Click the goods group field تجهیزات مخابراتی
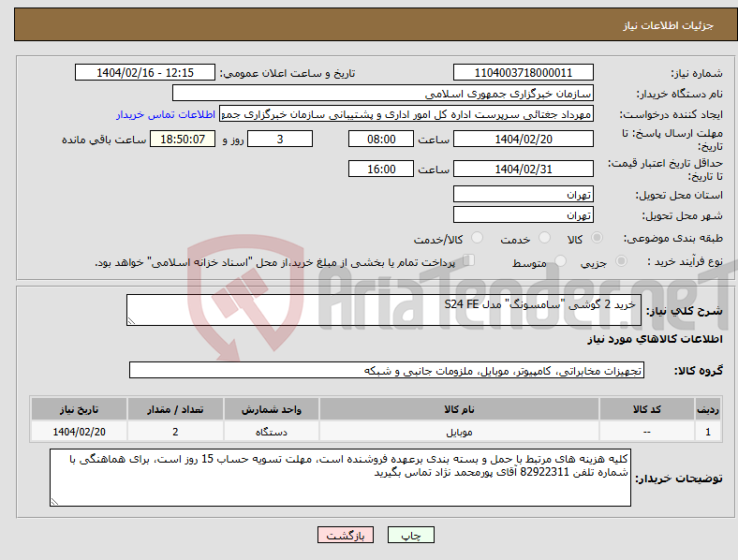The height and width of the screenshot is (560, 738). click(387, 370)
